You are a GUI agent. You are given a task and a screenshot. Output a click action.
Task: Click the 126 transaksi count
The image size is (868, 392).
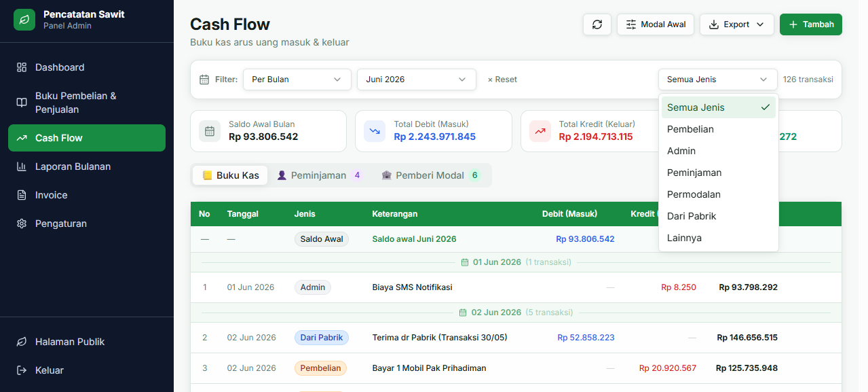pos(808,79)
